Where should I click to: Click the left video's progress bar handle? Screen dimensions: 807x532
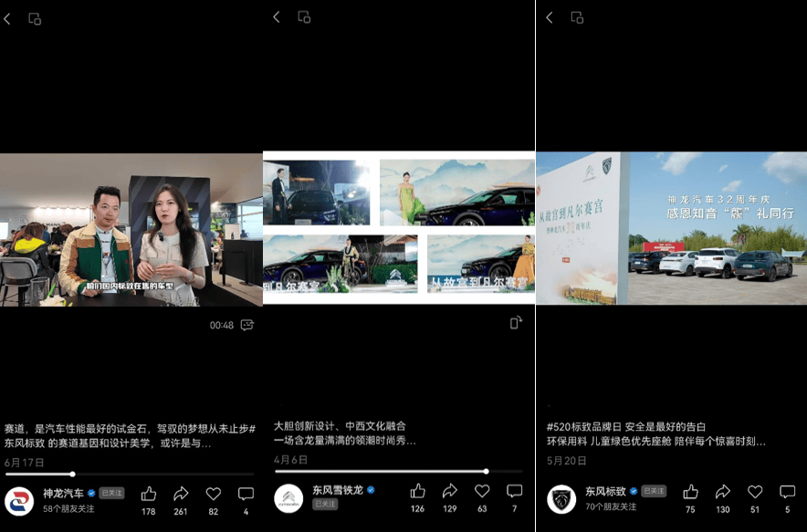[x=72, y=474]
